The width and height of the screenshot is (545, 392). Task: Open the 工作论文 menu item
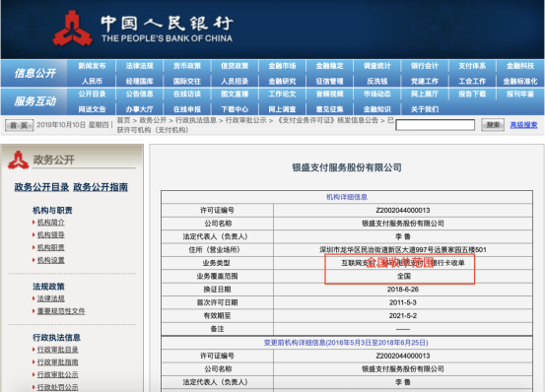(282, 95)
